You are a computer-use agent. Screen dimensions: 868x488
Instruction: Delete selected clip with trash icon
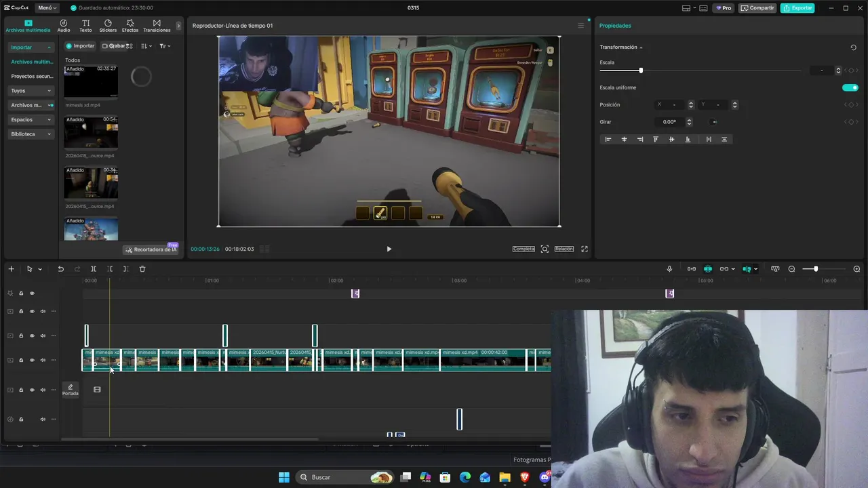point(142,269)
